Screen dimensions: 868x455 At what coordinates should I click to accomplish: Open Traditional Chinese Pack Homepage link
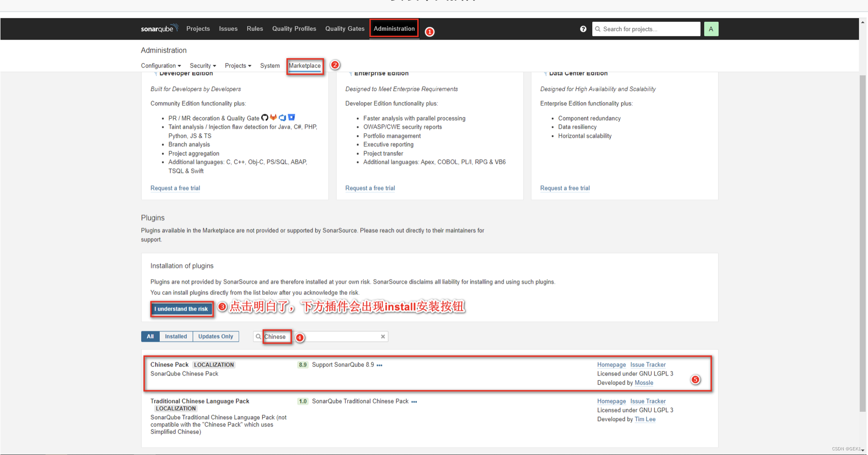[x=611, y=401]
